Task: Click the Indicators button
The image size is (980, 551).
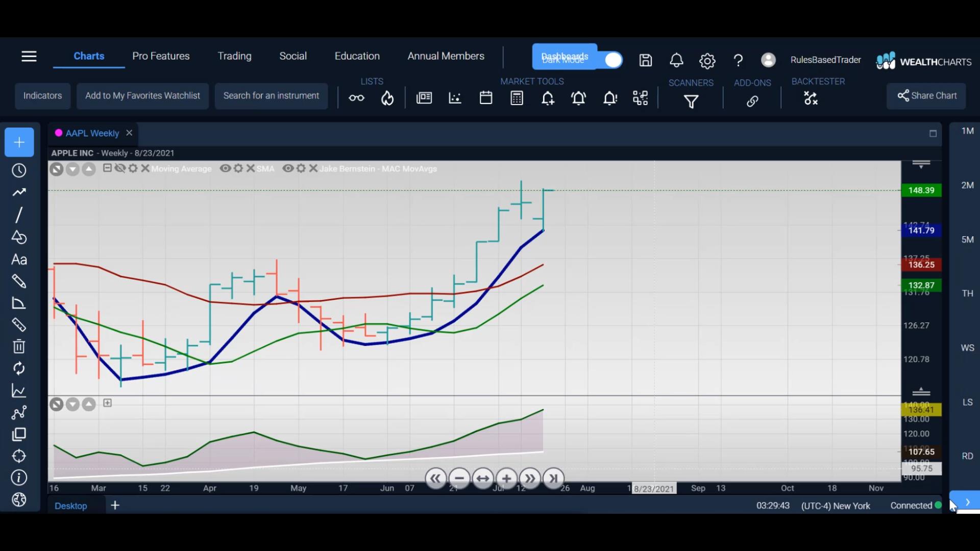Action: [42, 96]
